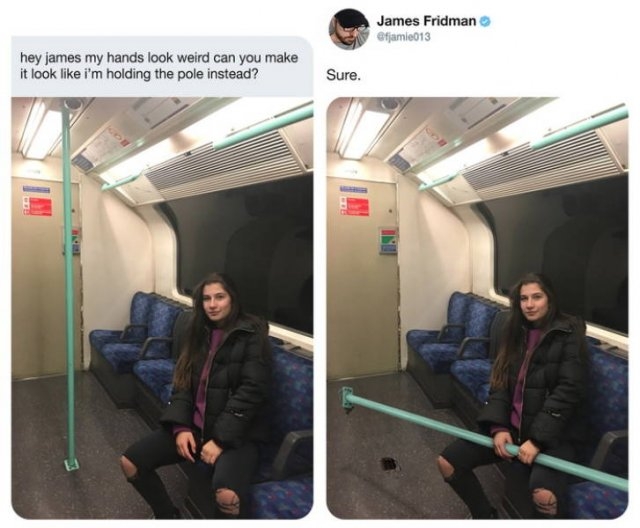Click the green-red wall sticker in edited photo
This screenshot has height=528, width=640.
(388, 240)
